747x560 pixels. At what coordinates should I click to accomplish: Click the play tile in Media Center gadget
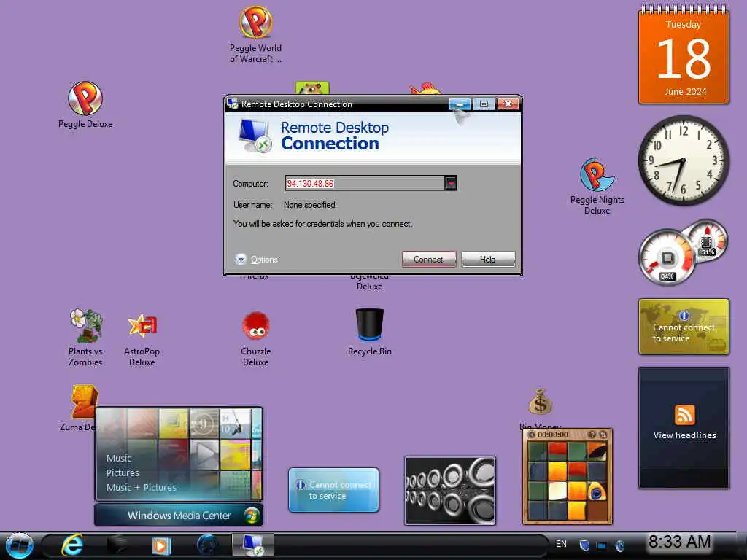point(204,454)
